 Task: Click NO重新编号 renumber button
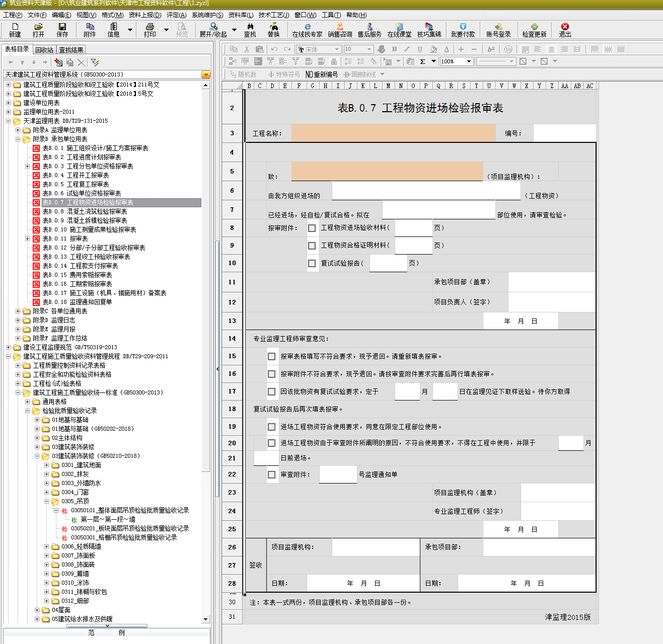(x=322, y=74)
